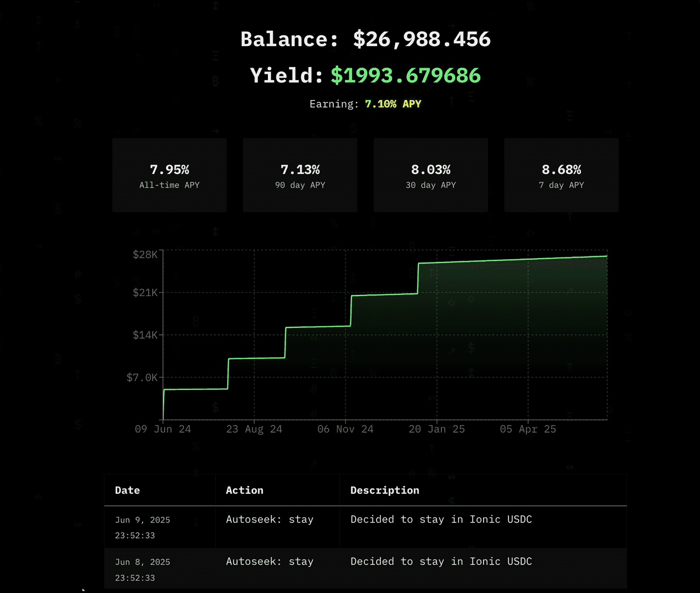Click the Date column header

pyautogui.click(x=127, y=490)
